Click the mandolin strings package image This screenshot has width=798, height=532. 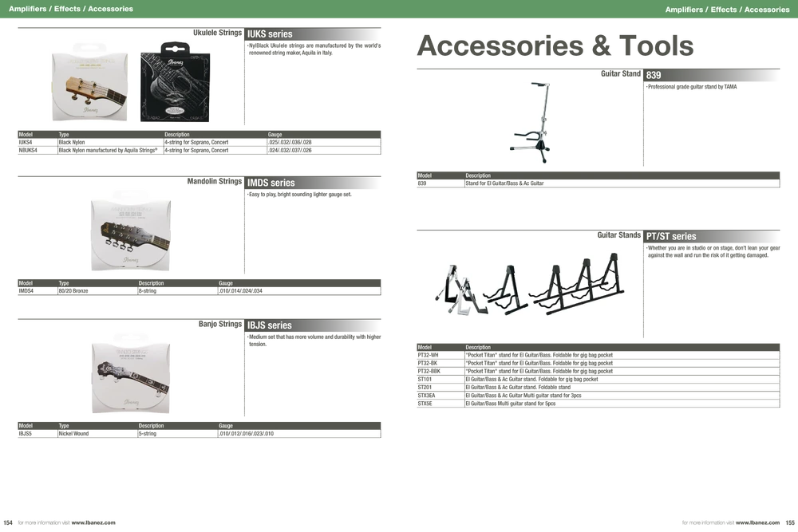coord(131,232)
